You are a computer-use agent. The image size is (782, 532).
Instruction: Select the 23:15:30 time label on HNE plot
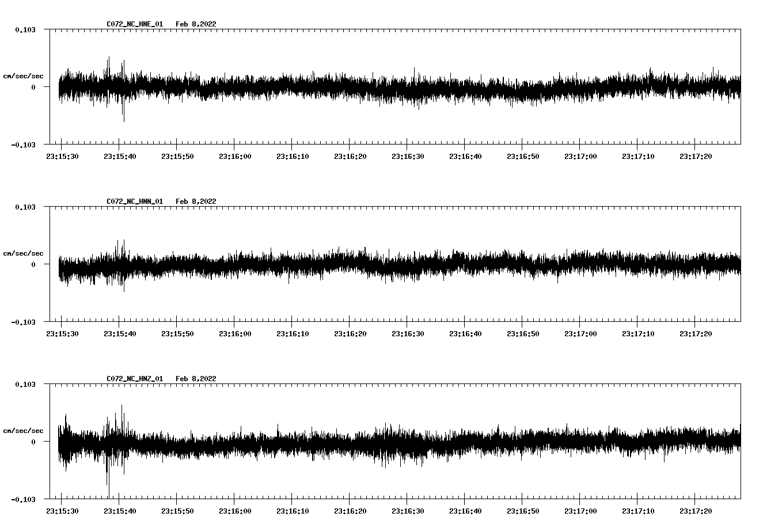point(62,157)
